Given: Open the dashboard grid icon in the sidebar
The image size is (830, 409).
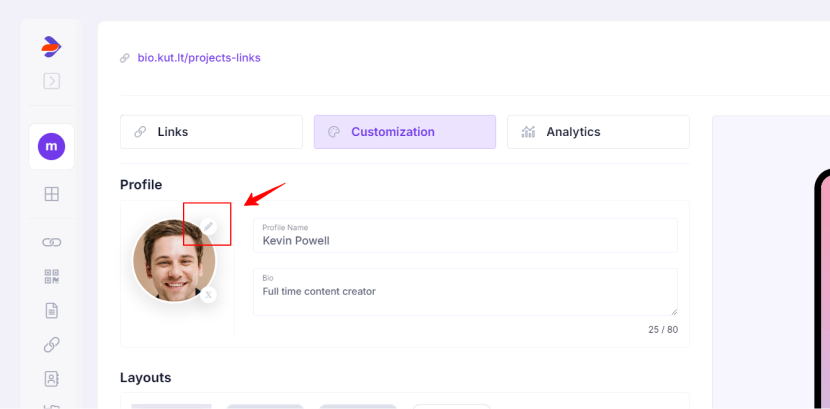Looking at the screenshot, I should tap(51, 194).
